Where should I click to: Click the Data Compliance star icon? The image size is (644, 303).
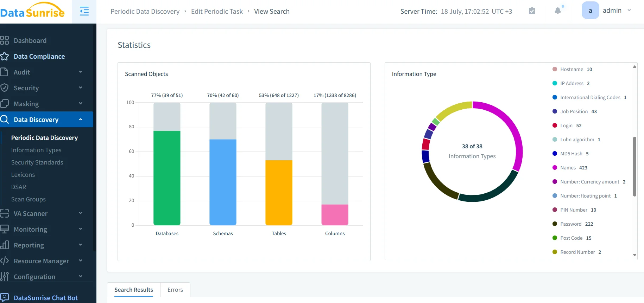point(5,56)
